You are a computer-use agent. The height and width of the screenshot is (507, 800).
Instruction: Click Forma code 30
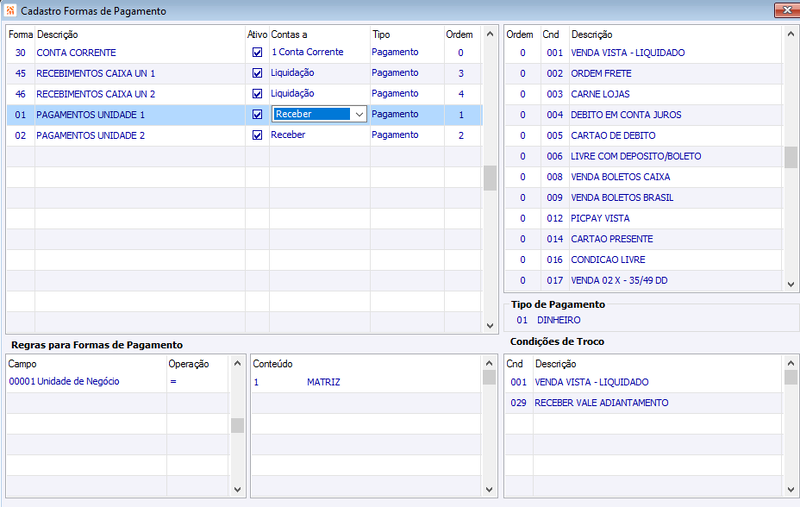[x=20, y=53]
